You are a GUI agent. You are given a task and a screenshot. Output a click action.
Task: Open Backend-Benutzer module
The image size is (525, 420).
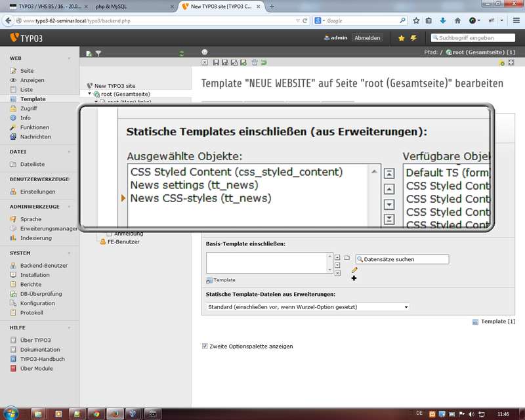point(43,265)
